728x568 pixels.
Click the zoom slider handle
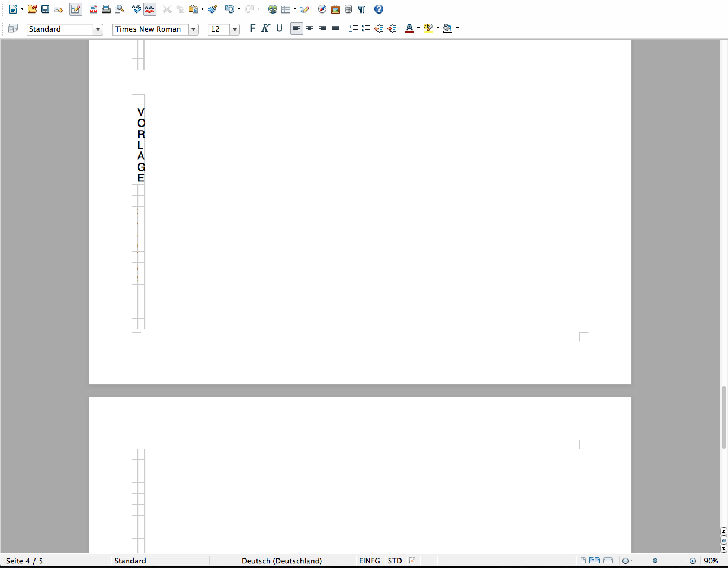(x=655, y=561)
